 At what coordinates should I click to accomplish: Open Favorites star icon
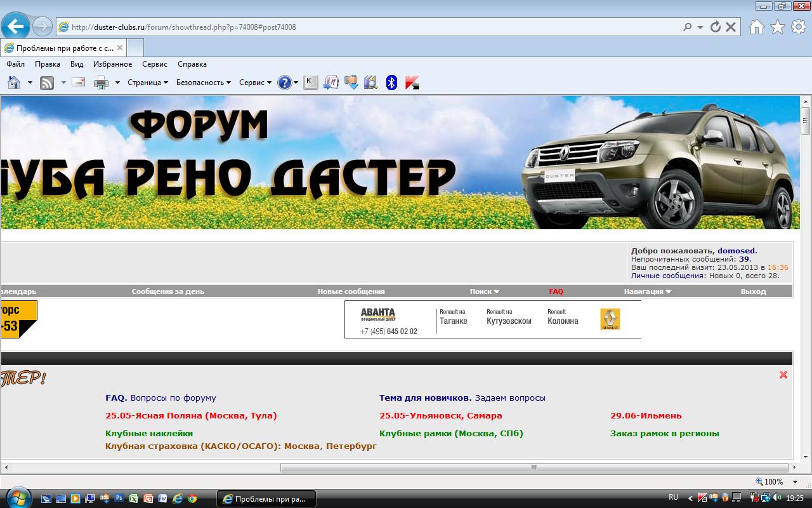click(x=777, y=27)
